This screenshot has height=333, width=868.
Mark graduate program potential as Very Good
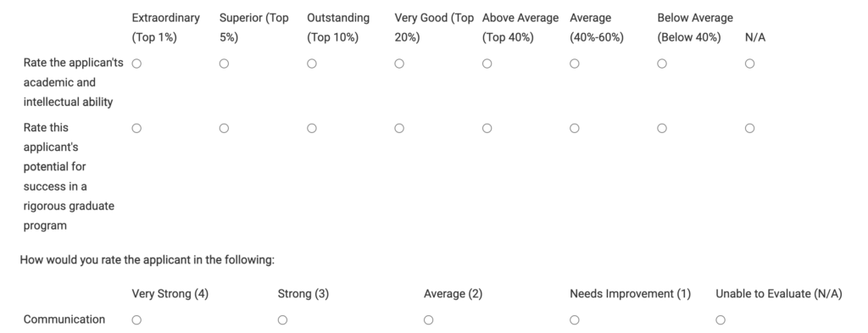coord(399,128)
